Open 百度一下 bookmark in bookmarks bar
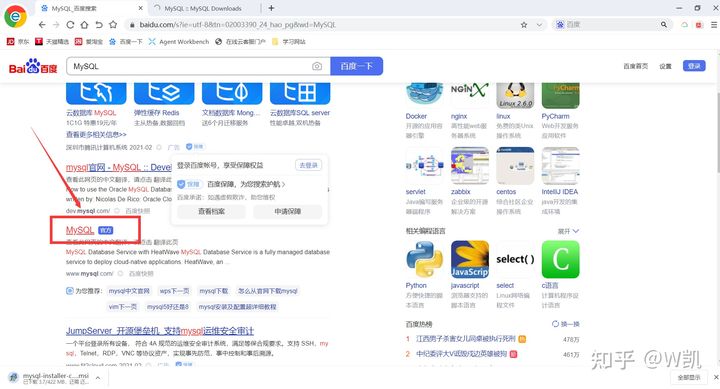Image resolution: width=720 pixels, height=389 pixels. (x=125, y=42)
